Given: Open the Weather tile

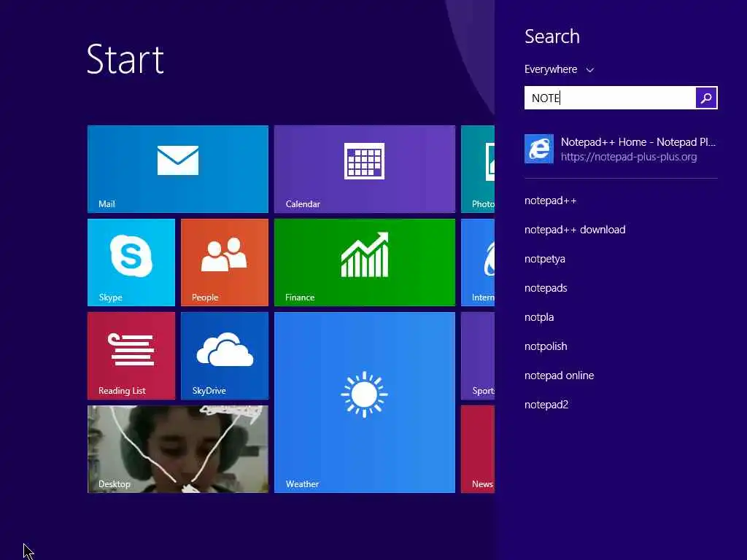Looking at the screenshot, I should pos(365,402).
